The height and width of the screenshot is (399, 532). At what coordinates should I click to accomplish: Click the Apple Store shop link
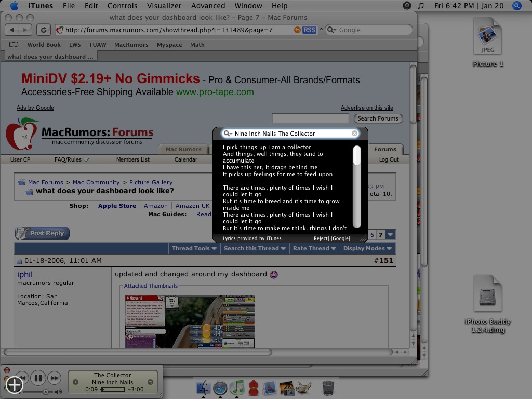point(117,206)
